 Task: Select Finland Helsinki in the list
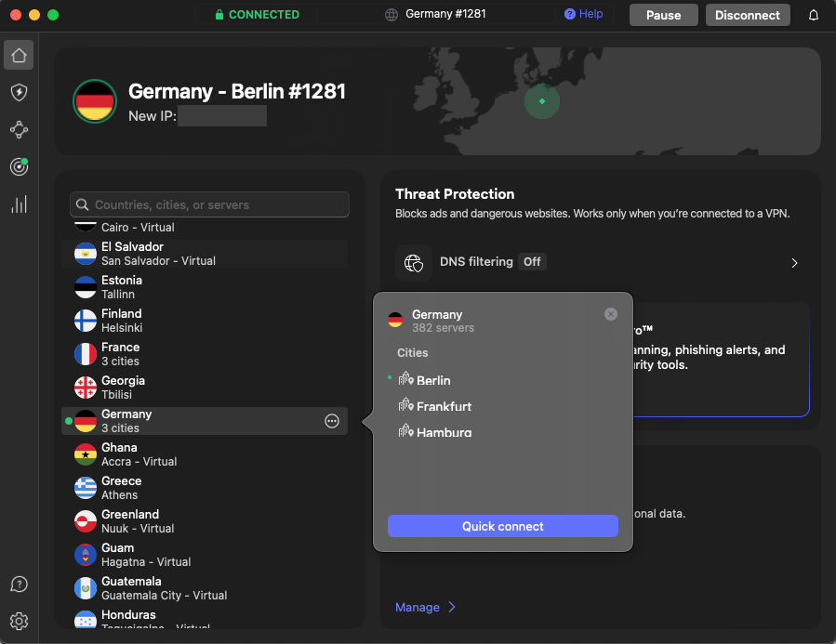point(205,321)
